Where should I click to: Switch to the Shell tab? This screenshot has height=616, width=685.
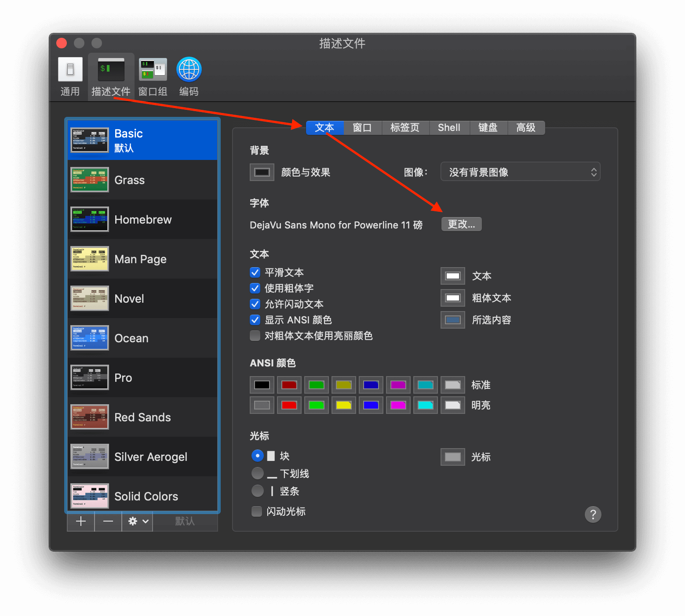(448, 128)
